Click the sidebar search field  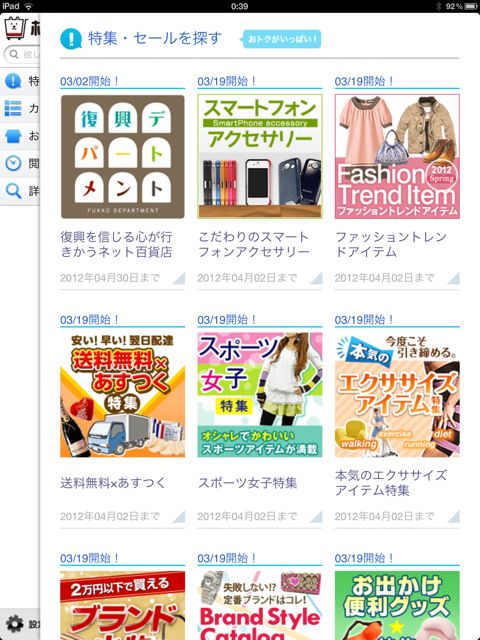coord(22,54)
